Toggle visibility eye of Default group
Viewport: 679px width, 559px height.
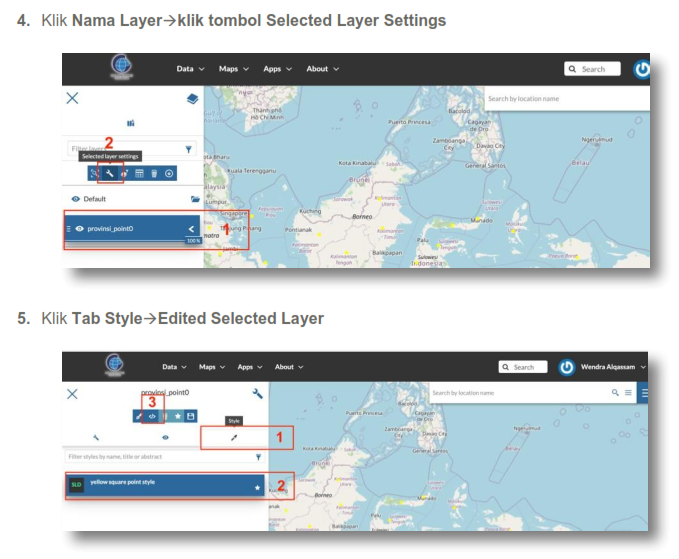click(x=76, y=199)
